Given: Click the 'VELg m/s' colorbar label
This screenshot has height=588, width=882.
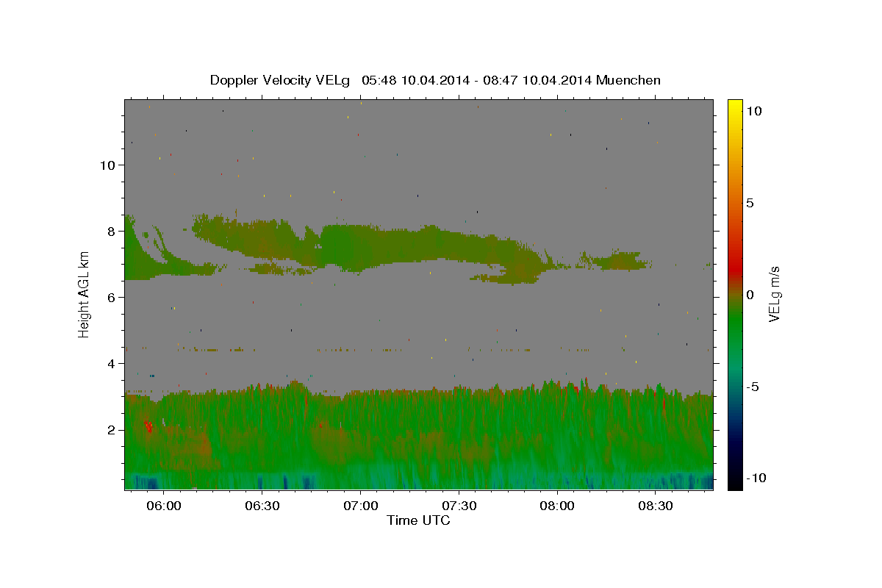Looking at the screenshot, I should coord(774,294).
